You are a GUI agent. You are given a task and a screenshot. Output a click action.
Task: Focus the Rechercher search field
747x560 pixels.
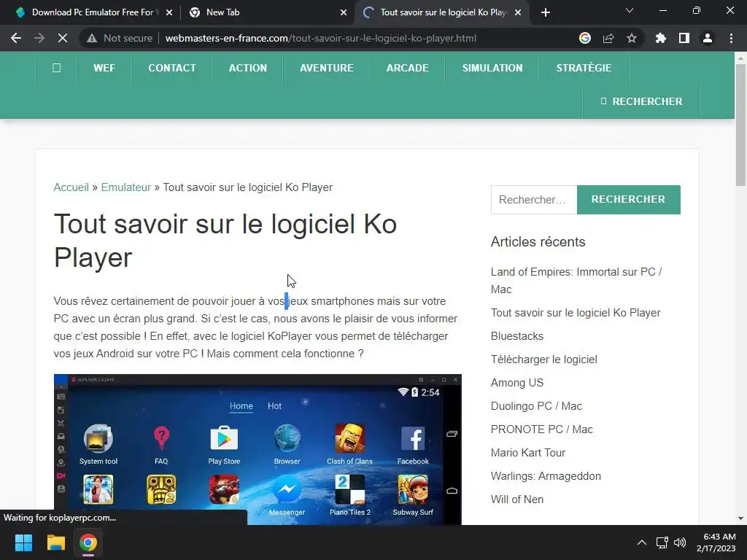coord(534,200)
